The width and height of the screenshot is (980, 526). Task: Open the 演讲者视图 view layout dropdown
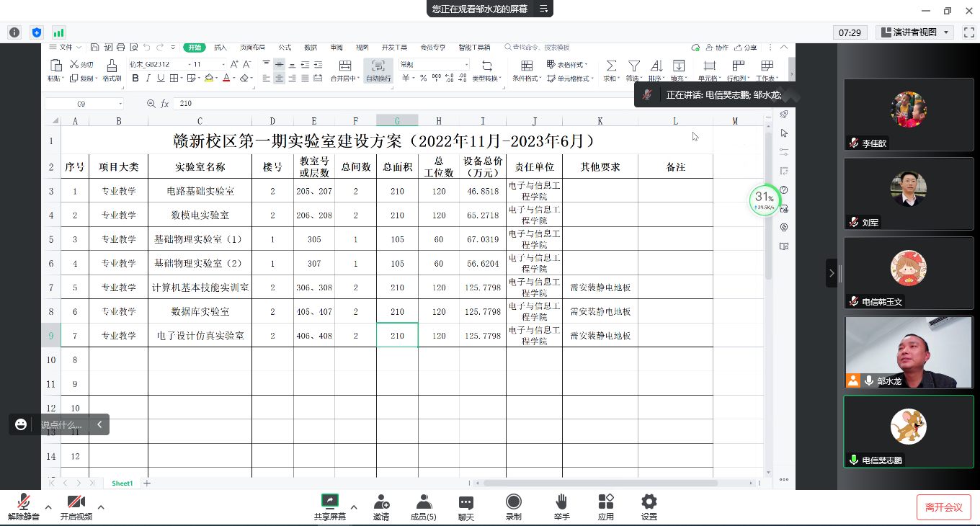tap(914, 32)
